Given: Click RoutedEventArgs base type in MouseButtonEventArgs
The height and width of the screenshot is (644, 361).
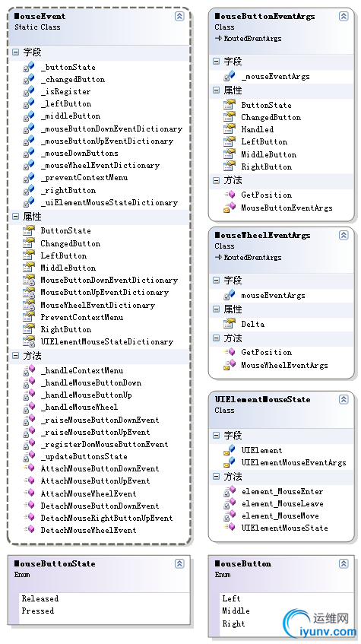Looking at the screenshot, I should click(x=252, y=38).
